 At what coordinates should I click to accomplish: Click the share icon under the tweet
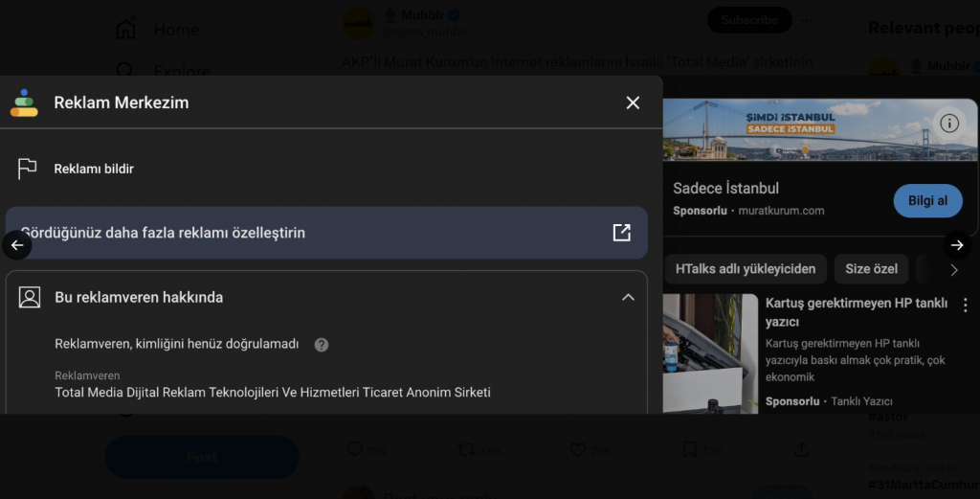click(x=801, y=449)
